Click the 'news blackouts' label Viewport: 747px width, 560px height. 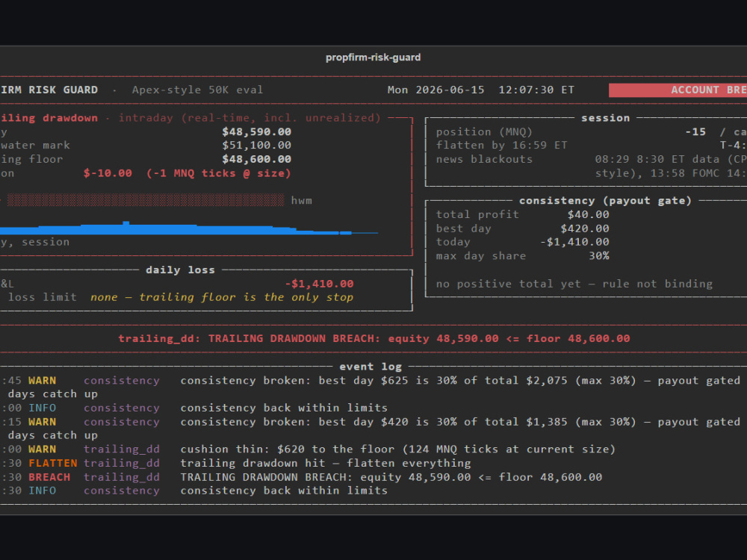pyautogui.click(x=484, y=159)
